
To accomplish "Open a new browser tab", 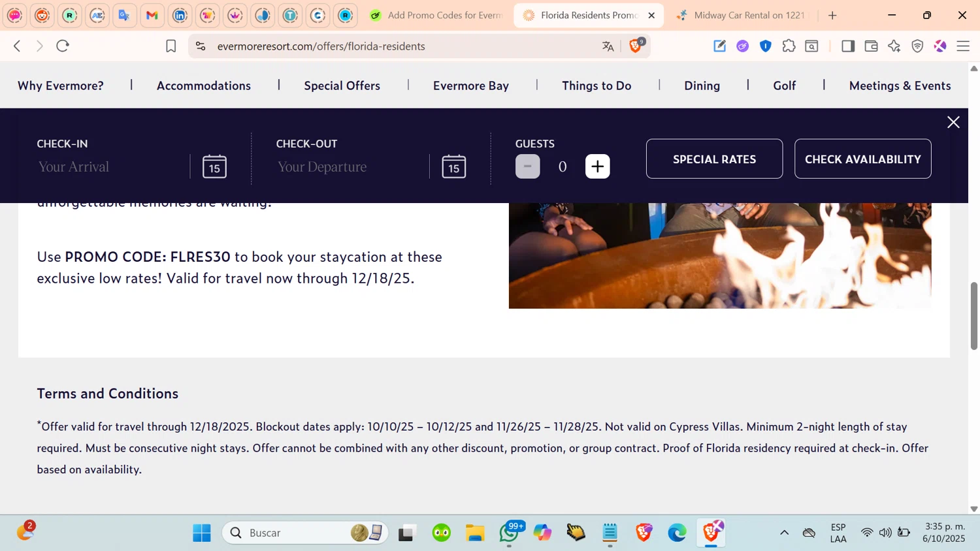I will [x=832, y=15].
